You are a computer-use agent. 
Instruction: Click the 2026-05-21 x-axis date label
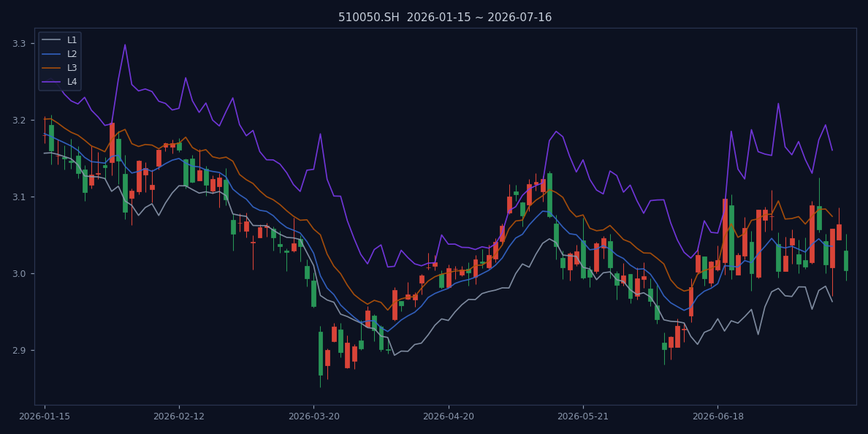tap(583, 416)
